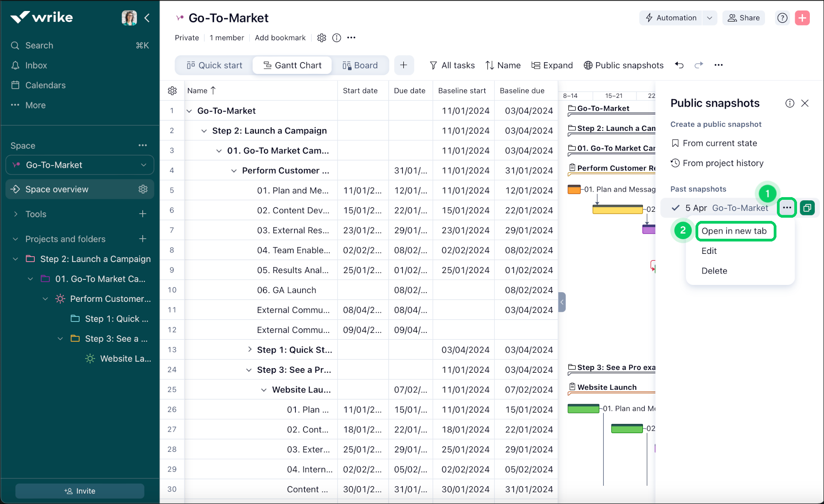Click the redo arrow in toolbar
The height and width of the screenshot is (504, 824).
pyautogui.click(x=699, y=65)
